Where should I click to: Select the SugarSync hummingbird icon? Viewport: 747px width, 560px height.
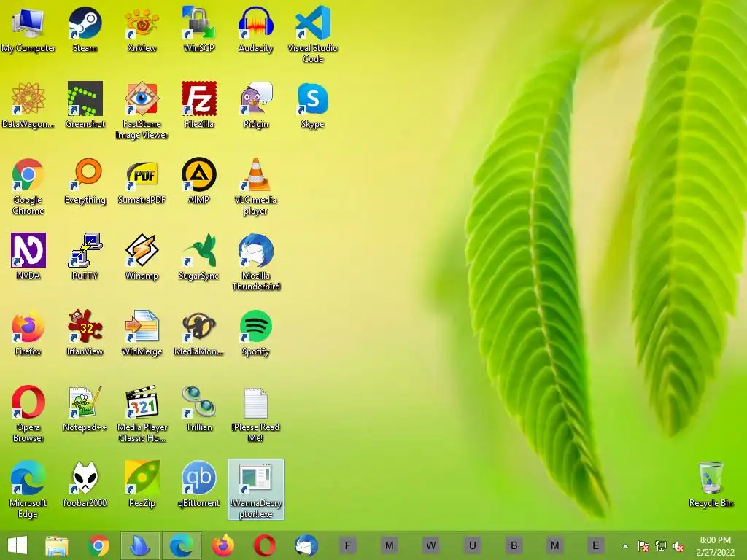[x=199, y=257]
